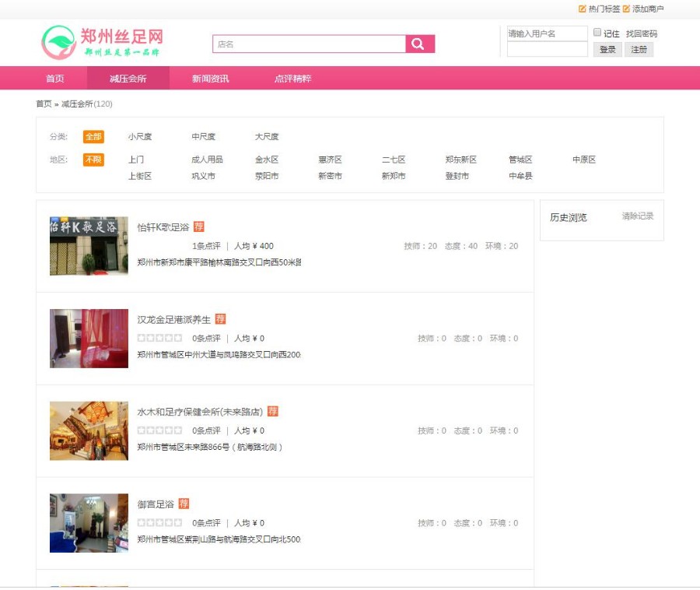Viewport: 700px width, 590px height.
Task: Click 历史浏览 panel heading
Action: (x=568, y=217)
